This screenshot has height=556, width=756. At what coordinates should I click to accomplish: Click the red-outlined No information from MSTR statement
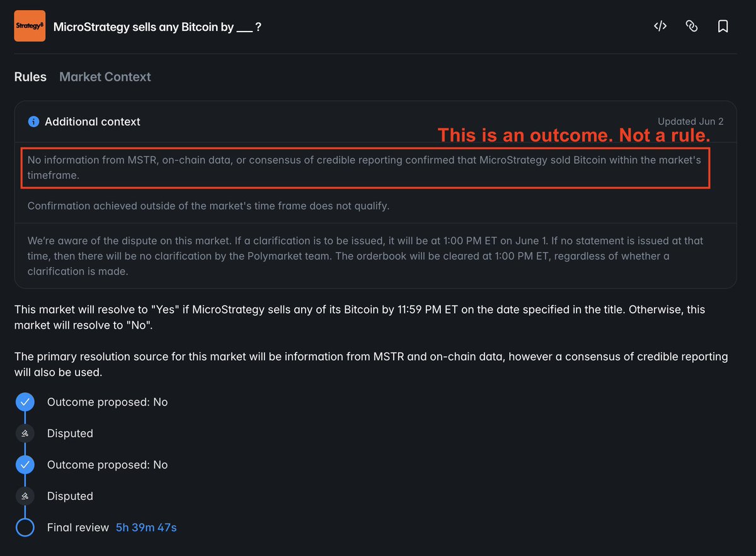coord(365,168)
